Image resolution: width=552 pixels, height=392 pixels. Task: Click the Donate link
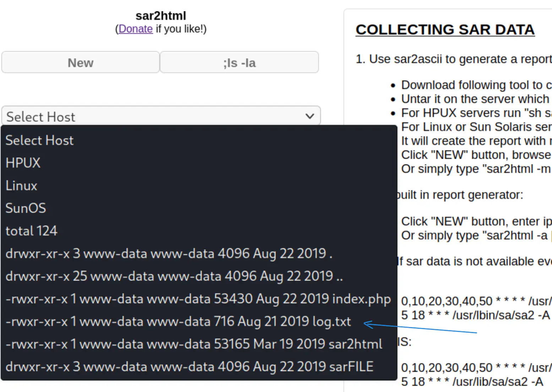click(x=135, y=29)
